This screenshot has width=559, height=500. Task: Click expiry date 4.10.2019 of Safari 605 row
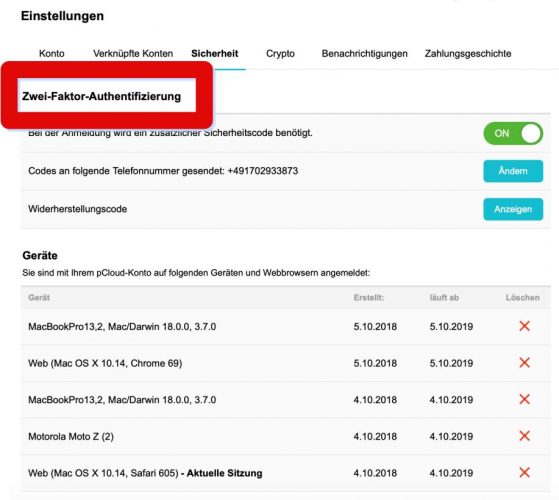tap(451, 473)
